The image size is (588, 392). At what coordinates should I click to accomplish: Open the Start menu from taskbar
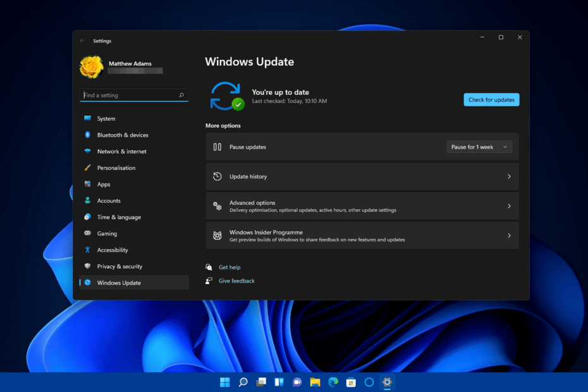pyautogui.click(x=224, y=383)
